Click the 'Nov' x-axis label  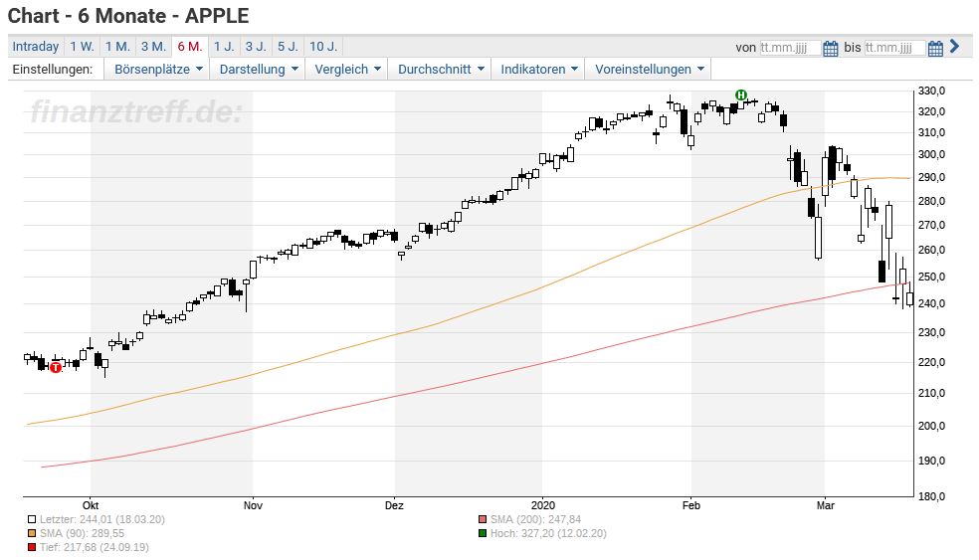(x=253, y=505)
